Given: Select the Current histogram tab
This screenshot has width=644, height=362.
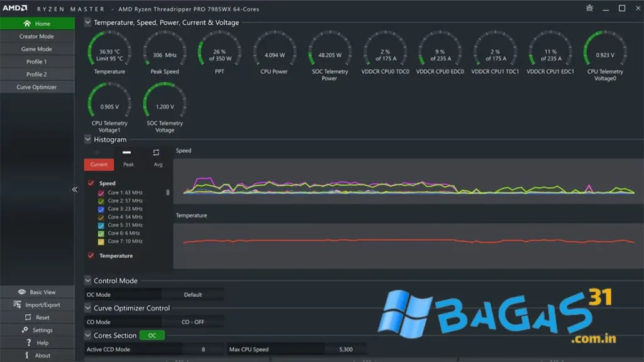Looking at the screenshot, I should pyautogui.click(x=99, y=165).
